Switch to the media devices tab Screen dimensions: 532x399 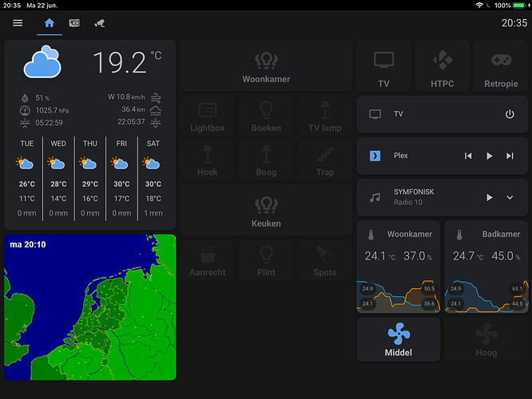click(x=74, y=23)
